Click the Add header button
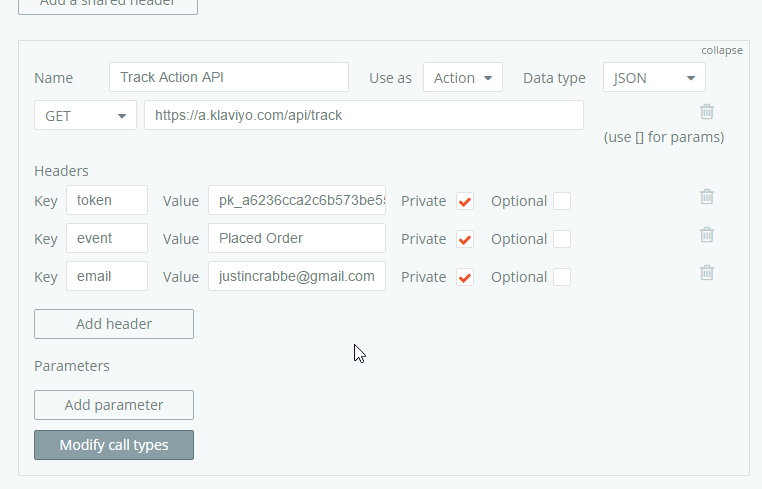This screenshot has width=762, height=489. click(114, 324)
